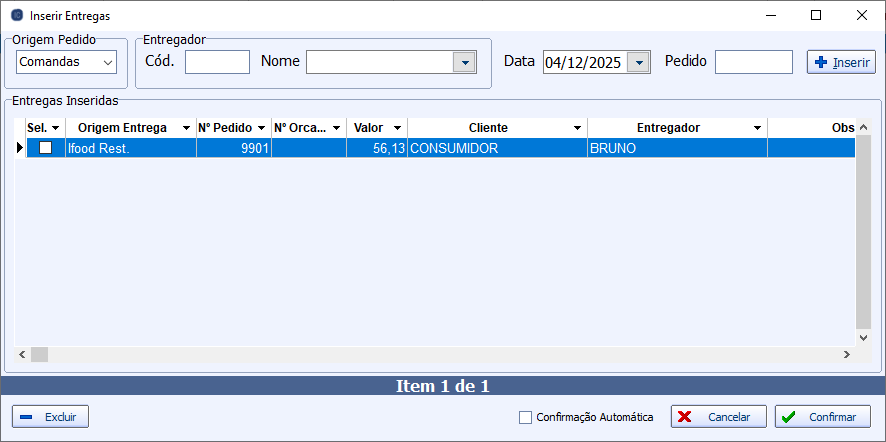
Task: Click the horizontal scrollbar left arrow
Action: [x=22, y=354]
